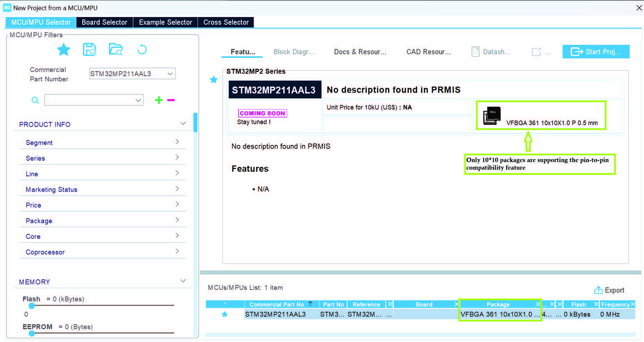Click the Flash slider handle
This screenshot has width=644, height=342.
click(x=32, y=306)
